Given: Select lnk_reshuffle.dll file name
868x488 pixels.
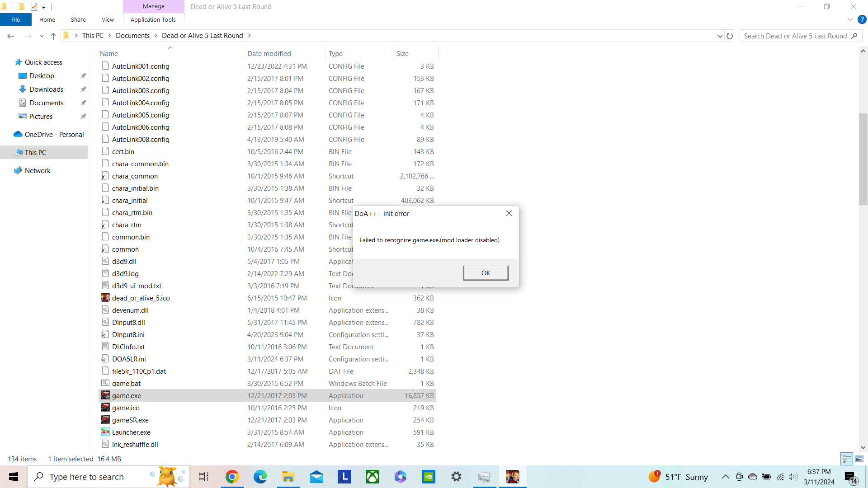Looking at the screenshot, I should (135, 444).
